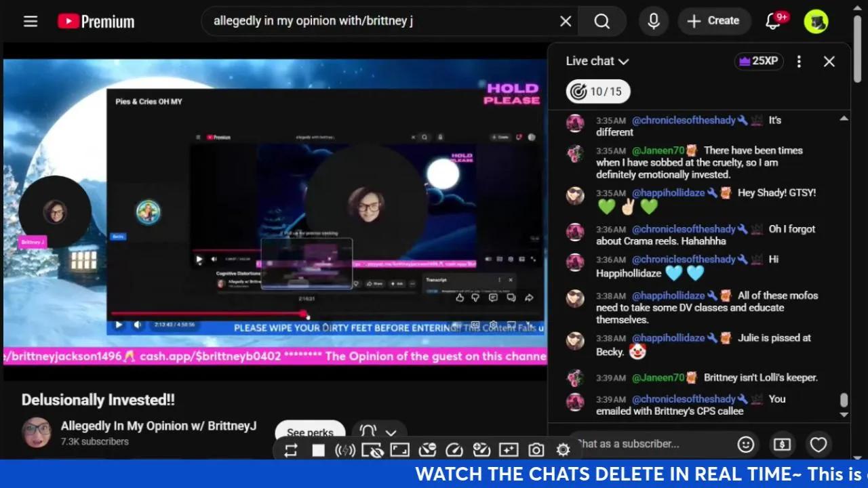Take a screenshot with the camera icon
Screen dimensions: 868x488
(x=536, y=450)
